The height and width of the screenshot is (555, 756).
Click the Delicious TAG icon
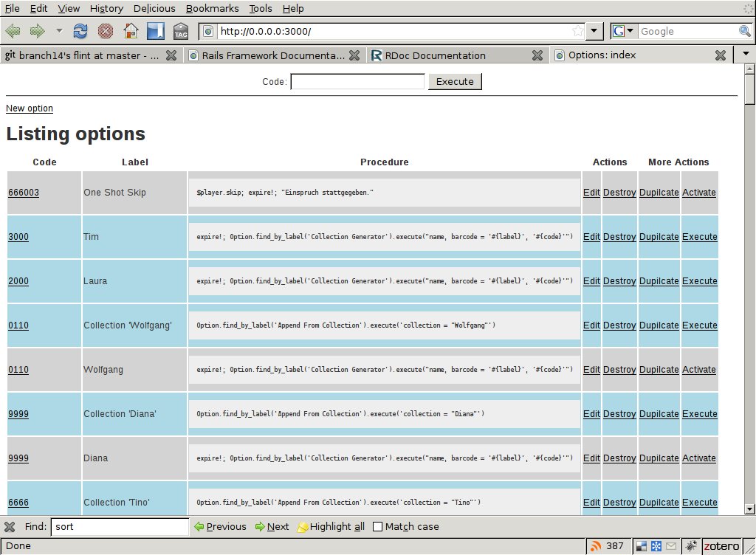pyautogui.click(x=181, y=31)
